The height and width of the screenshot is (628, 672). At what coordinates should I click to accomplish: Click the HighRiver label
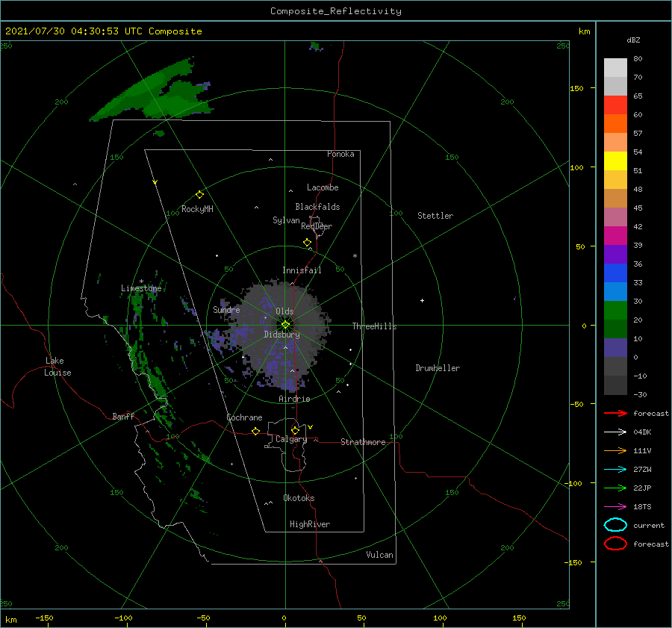310,524
